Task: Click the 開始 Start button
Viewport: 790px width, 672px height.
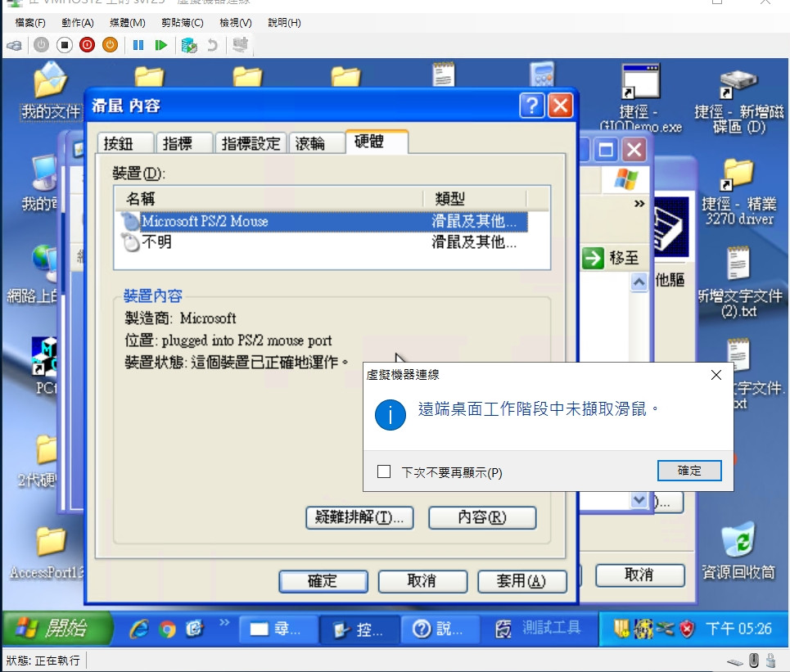Action: (56, 628)
